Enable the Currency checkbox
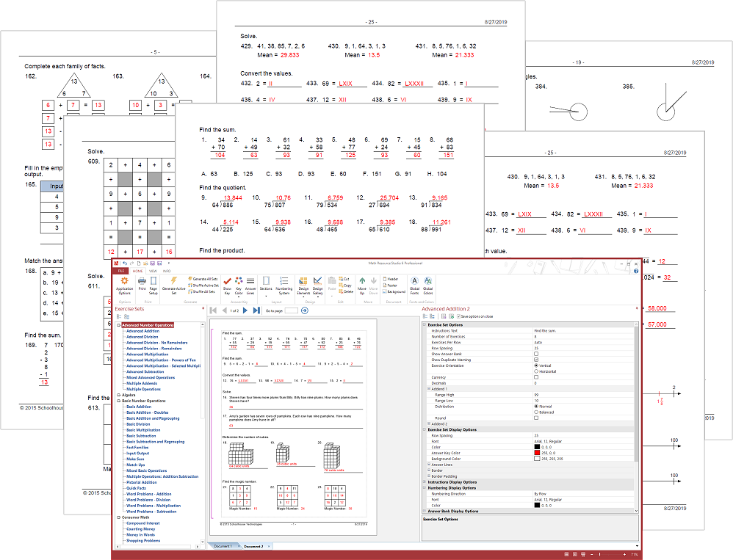Screen dimensions: 733x560 [x=535, y=377]
